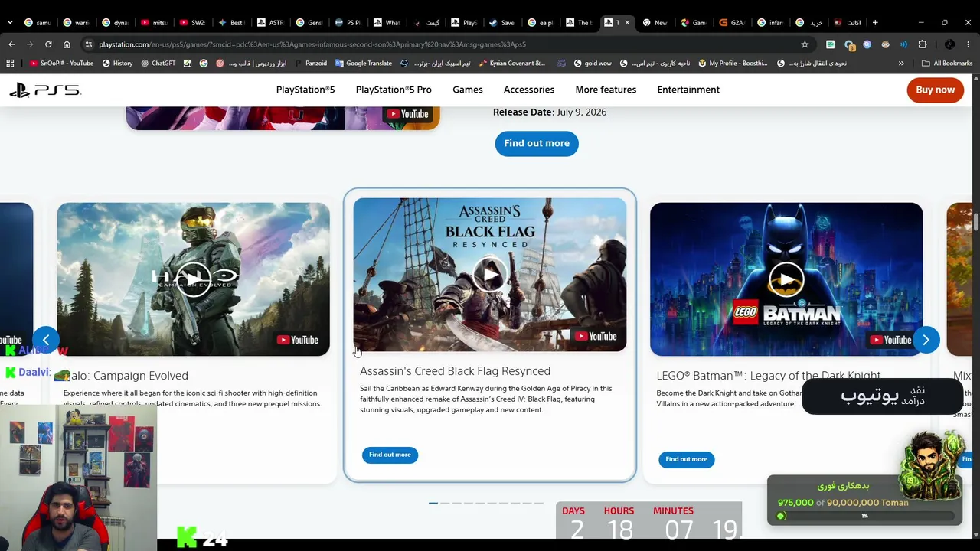
Task: Close the active PlayStation tab
Action: click(627, 22)
